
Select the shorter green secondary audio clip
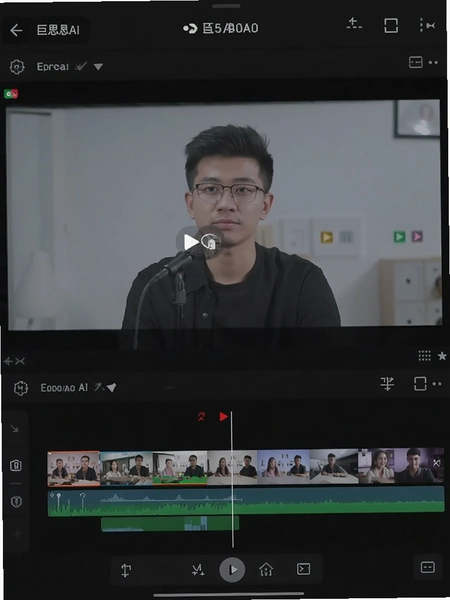[x=170, y=523]
